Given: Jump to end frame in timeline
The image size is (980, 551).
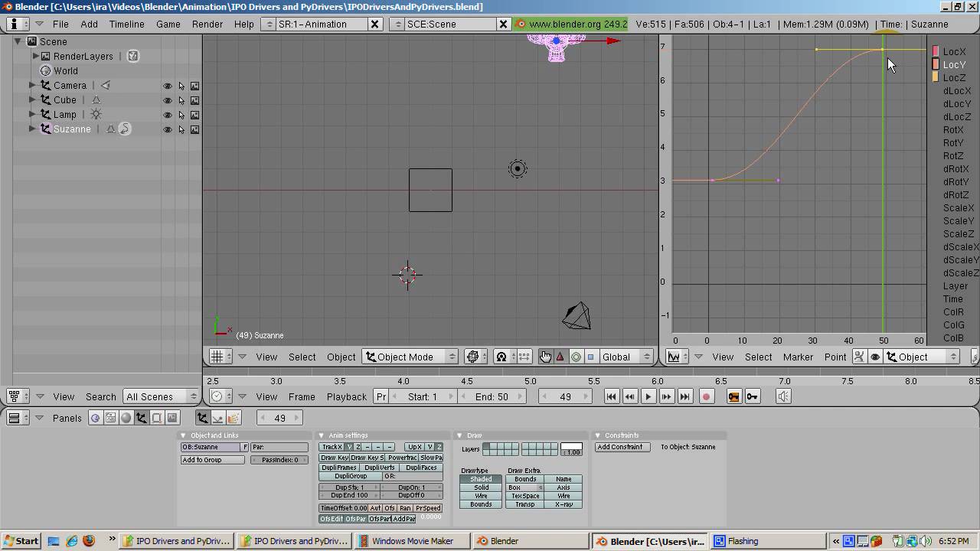Looking at the screenshot, I should coord(685,396).
